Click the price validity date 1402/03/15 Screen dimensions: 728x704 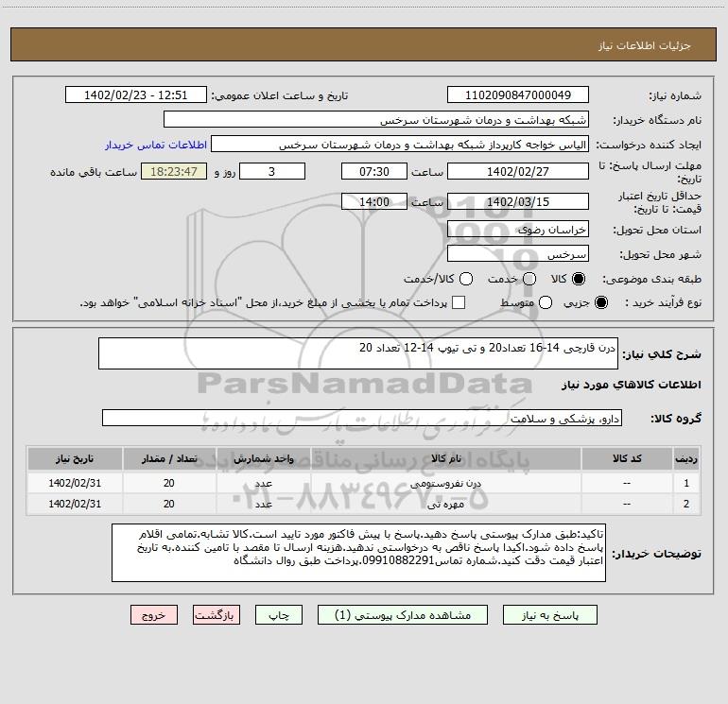pyautogui.click(x=518, y=201)
